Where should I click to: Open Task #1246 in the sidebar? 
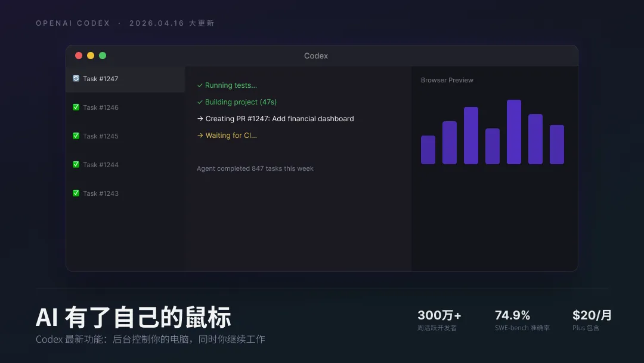125,107
